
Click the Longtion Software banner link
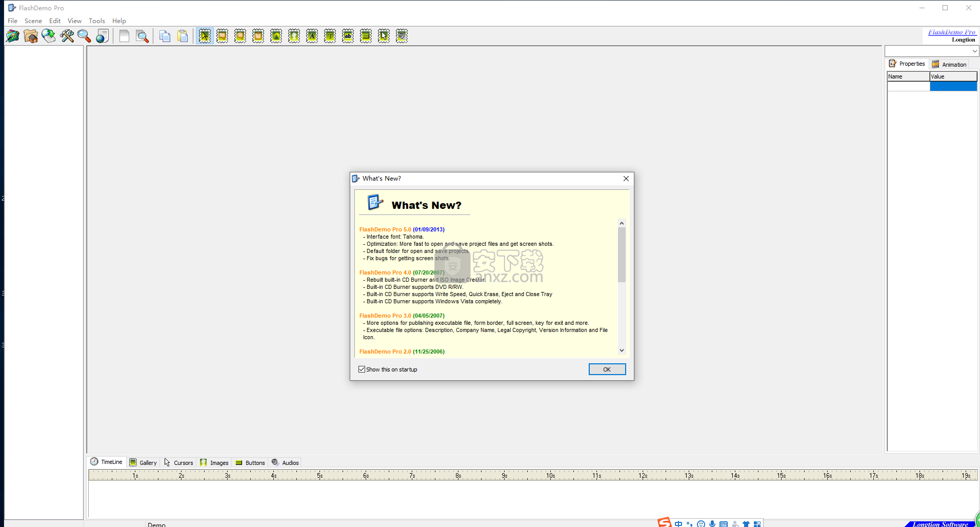pos(940,524)
